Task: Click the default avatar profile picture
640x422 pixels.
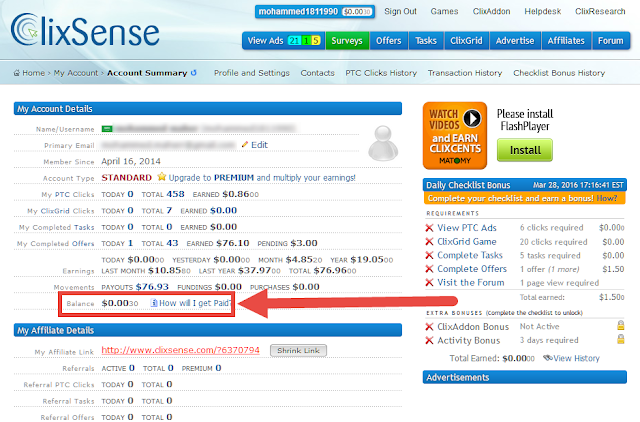Action: tap(383, 143)
